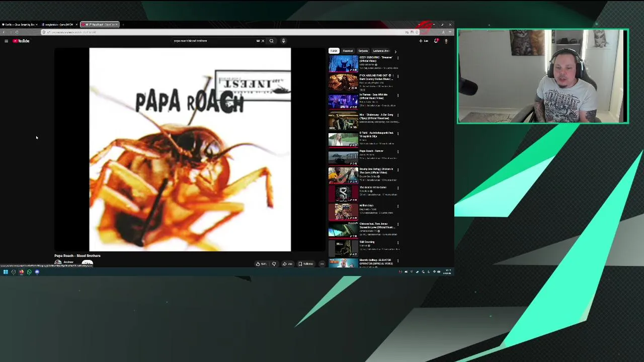Image resolution: width=644 pixels, height=362 pixels.
Task: Reload the page with the refresh icon
Action: coord(17,32)
